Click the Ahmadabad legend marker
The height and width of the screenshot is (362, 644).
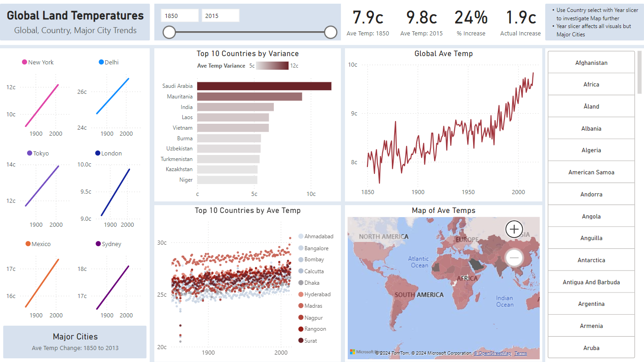[x=301, y=236]
